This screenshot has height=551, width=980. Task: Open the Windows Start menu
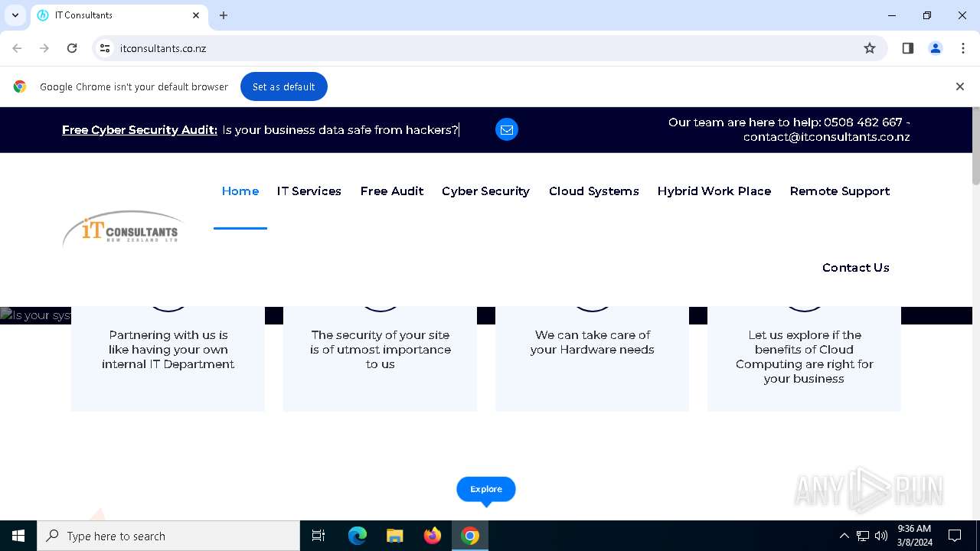click(18, 536)
